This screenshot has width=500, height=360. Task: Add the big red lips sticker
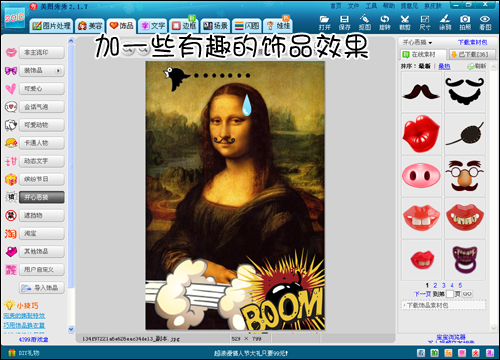click(x=421, y=133)
